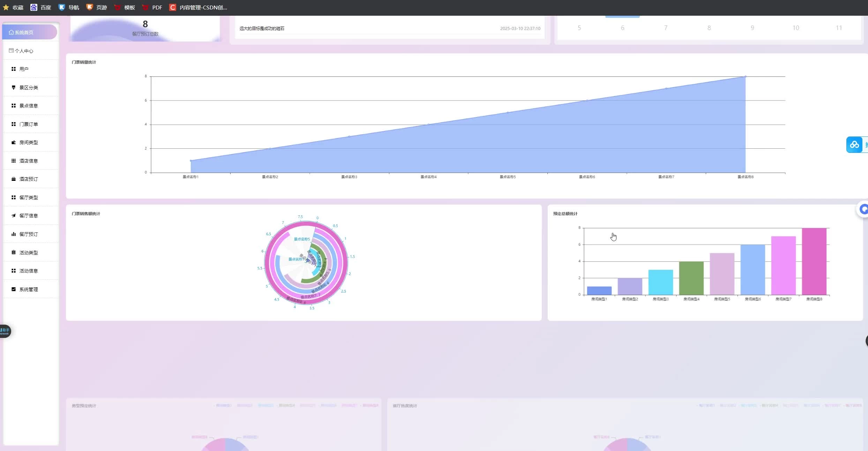Click the grid icon beside 用户
The height and width of the screenshot is (451, 868).
tap(14, 69)
